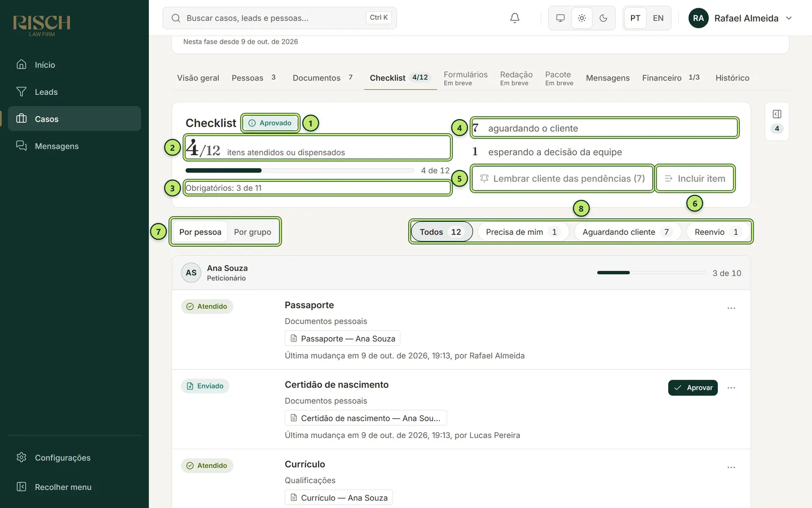Click the Incluir item button
The width and height of the screenshot is (812, 508).
point(695,178)
